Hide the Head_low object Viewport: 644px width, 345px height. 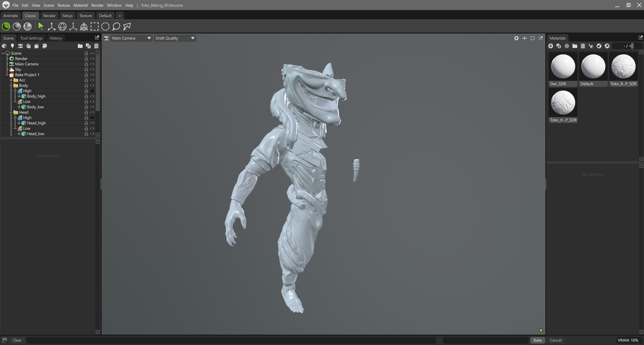pos(92,134)
